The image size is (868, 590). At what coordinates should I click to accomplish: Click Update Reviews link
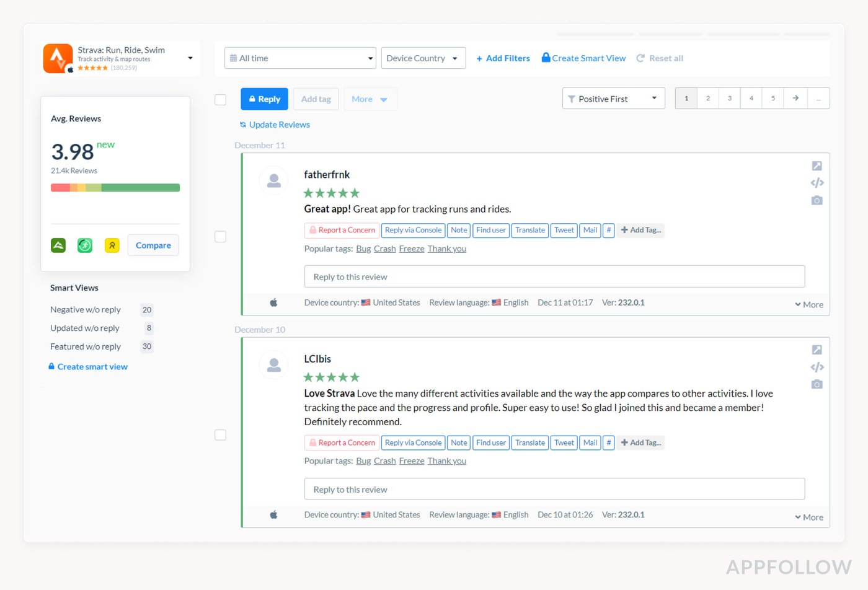coord(275,125)
